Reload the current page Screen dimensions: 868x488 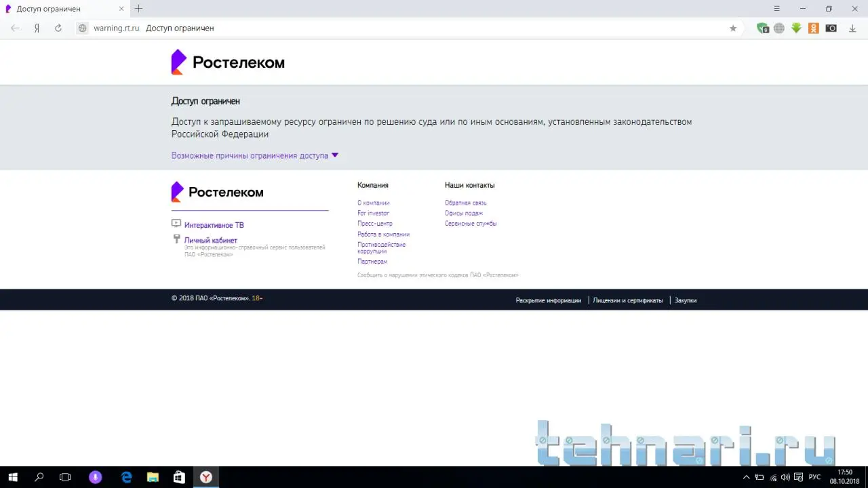pyautogui.click(x=58, y=28)
